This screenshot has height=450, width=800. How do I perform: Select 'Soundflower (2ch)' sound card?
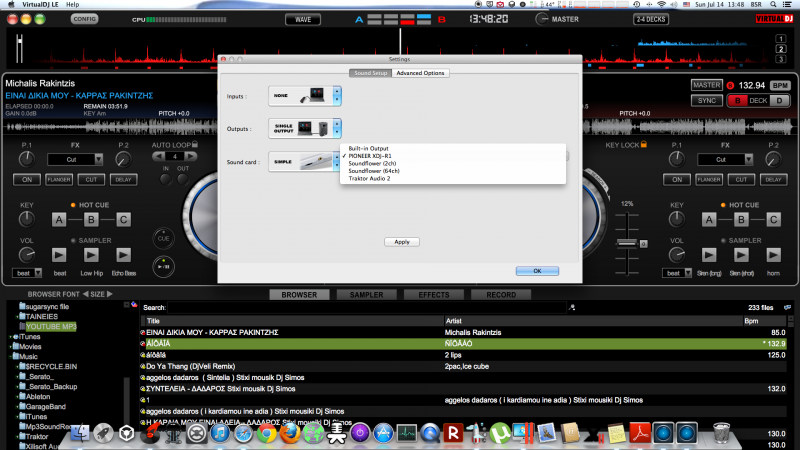click(x=372, y=163)
